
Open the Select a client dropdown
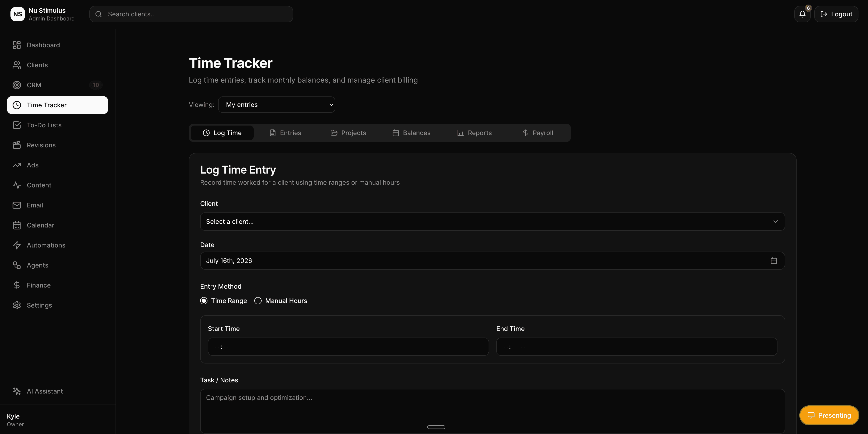492,222
